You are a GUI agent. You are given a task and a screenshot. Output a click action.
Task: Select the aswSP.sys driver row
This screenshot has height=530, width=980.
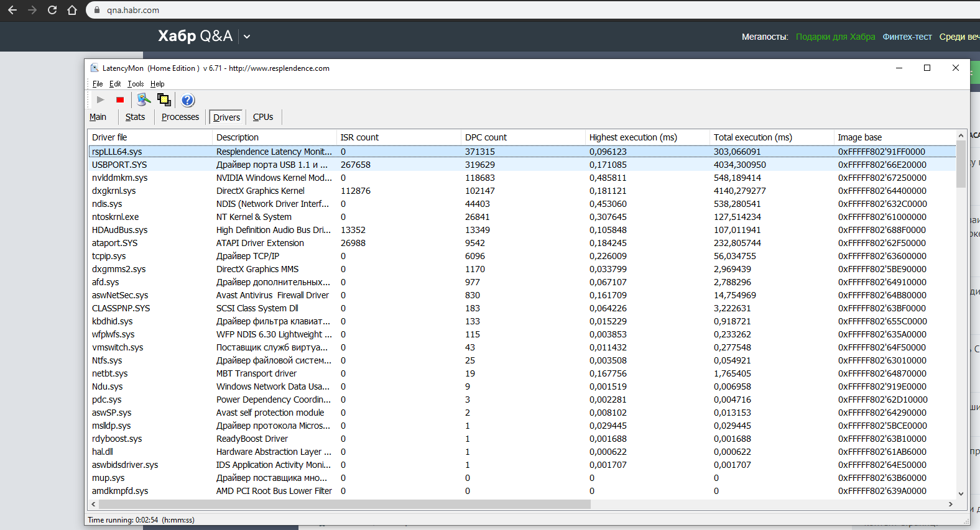pos(522,413)
